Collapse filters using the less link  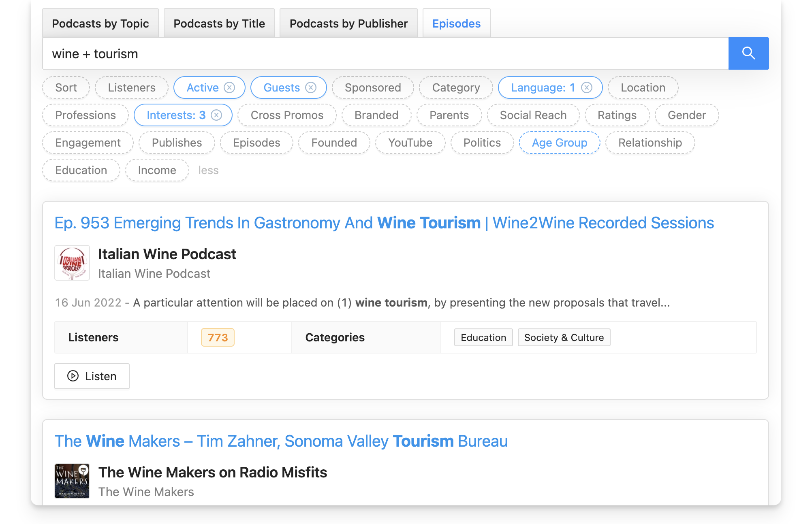click(x=208, y=170)
